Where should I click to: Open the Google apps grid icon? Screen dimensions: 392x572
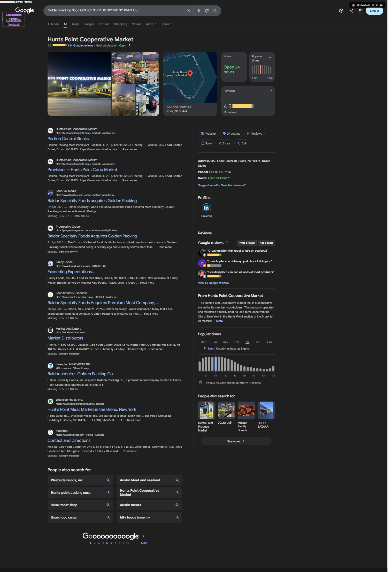point(361,11)
